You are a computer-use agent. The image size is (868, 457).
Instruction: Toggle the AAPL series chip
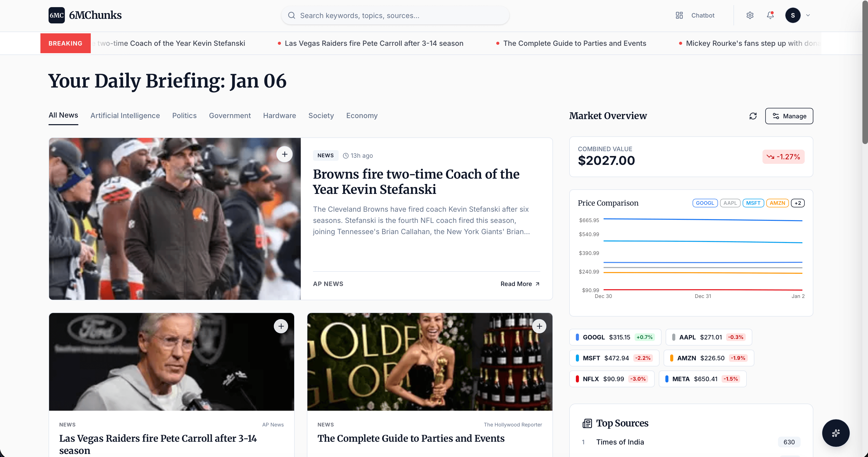pos(730,203)
